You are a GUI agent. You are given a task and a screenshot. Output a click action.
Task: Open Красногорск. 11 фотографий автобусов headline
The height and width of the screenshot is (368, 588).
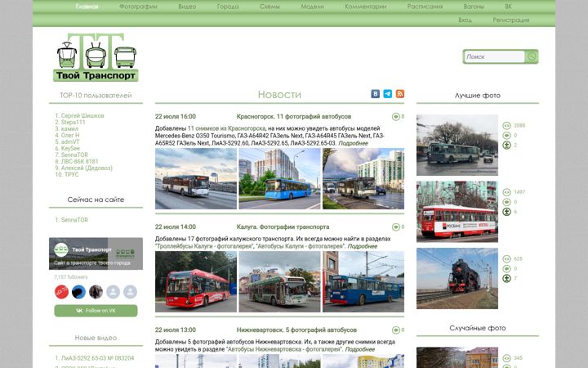point(294,117)
